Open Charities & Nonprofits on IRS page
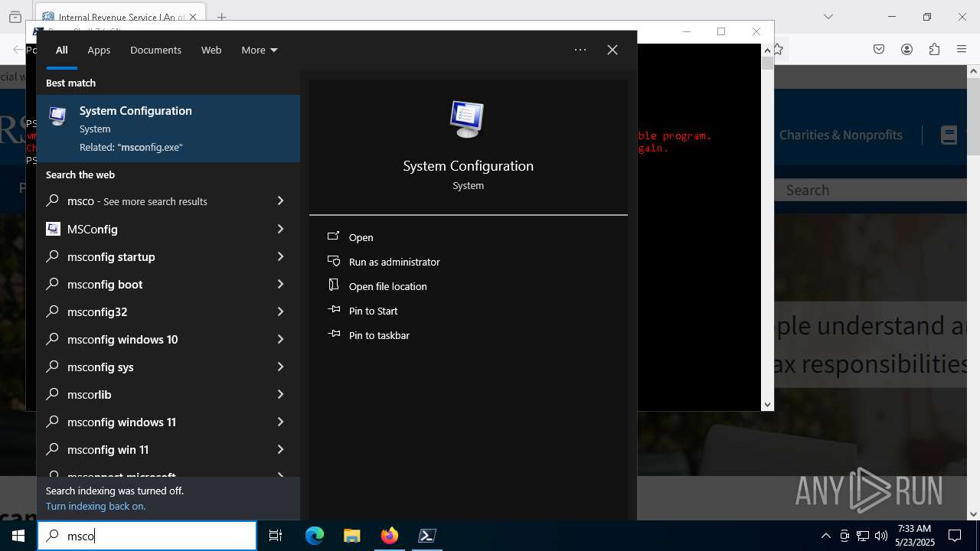The image size is (980, 551). [x=841, y=135]
